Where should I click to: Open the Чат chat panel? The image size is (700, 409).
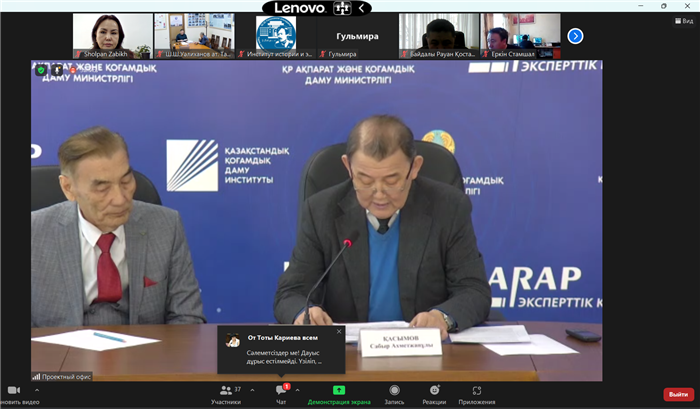pos(281,392)
